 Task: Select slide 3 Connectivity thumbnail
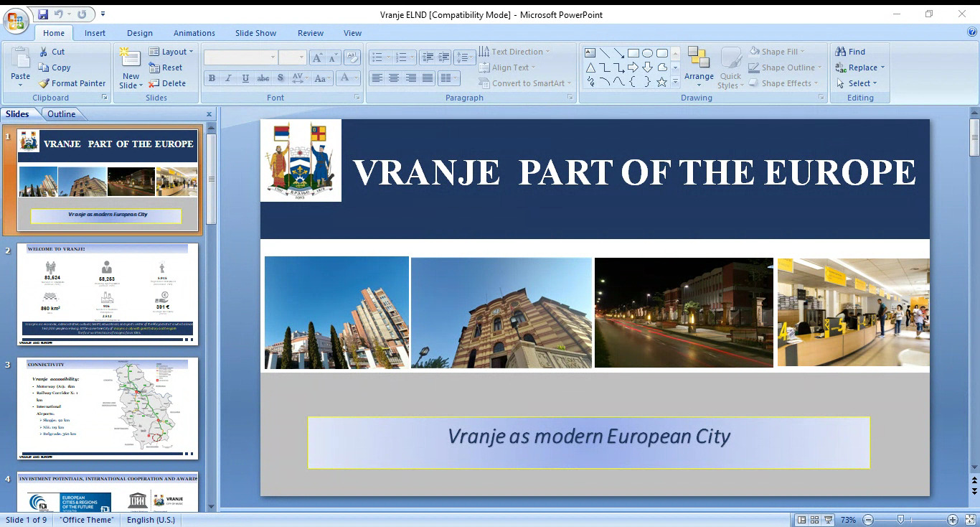[x=108, y=409]
